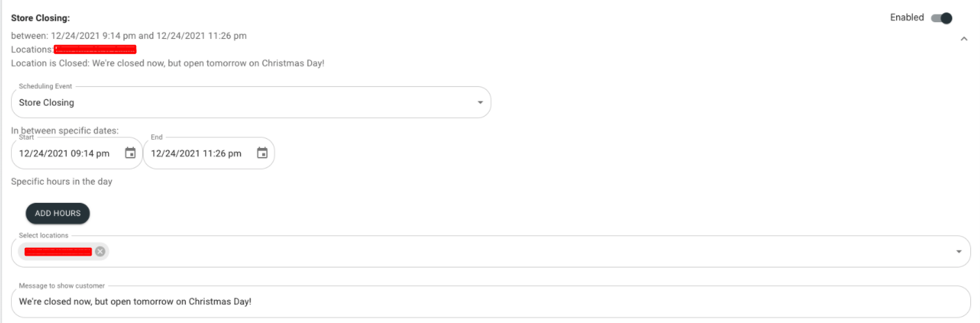The height and width of the screenshot is (323, 980).
Task: Open the End date calendar picker icon
Action: [262, 154]
